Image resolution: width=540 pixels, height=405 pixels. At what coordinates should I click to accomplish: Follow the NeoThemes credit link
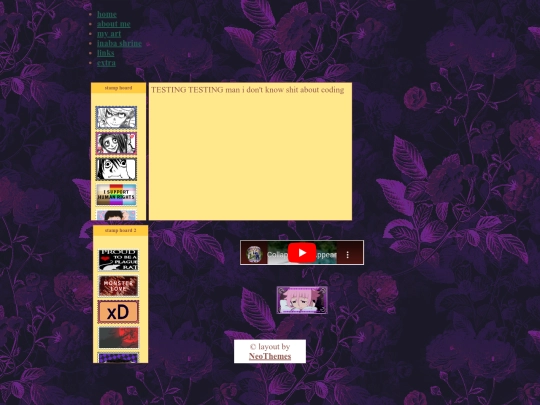(270, 356)
